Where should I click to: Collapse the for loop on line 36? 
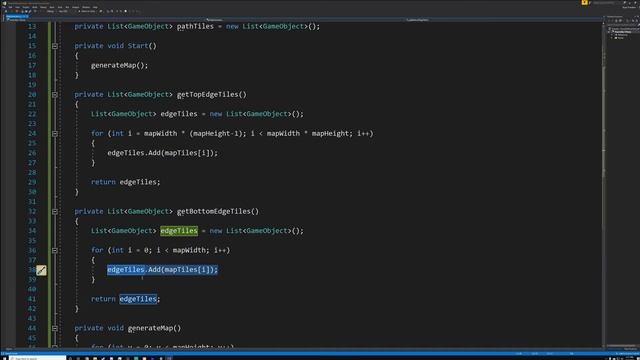(x=55, y=251)
